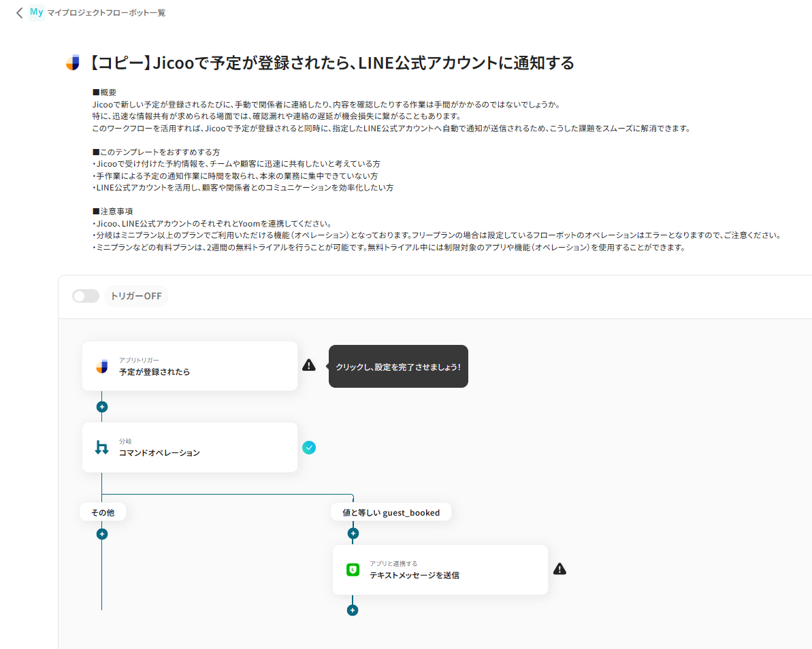Viewport: 812px width, 649px height.
Task: Click the 分岐 label in the branch card
Action: pyautogui.click(x=125, y=441)
